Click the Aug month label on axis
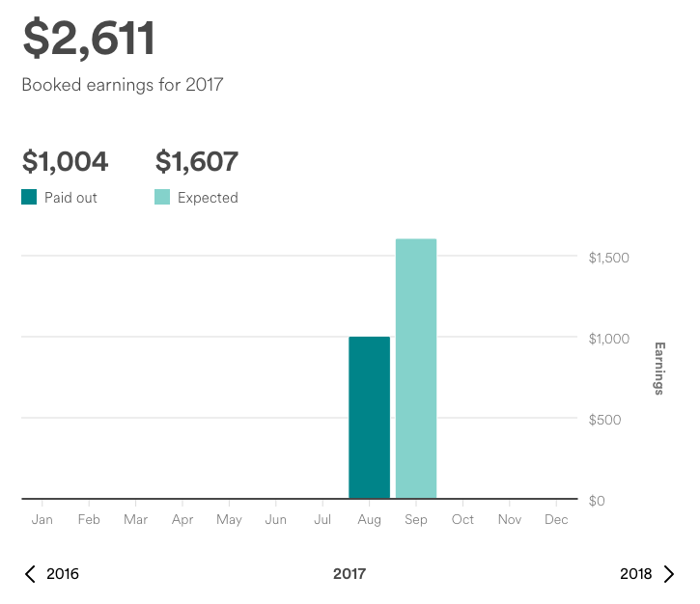Viewport: 700px width, 604px height. (x=369, y=520)
